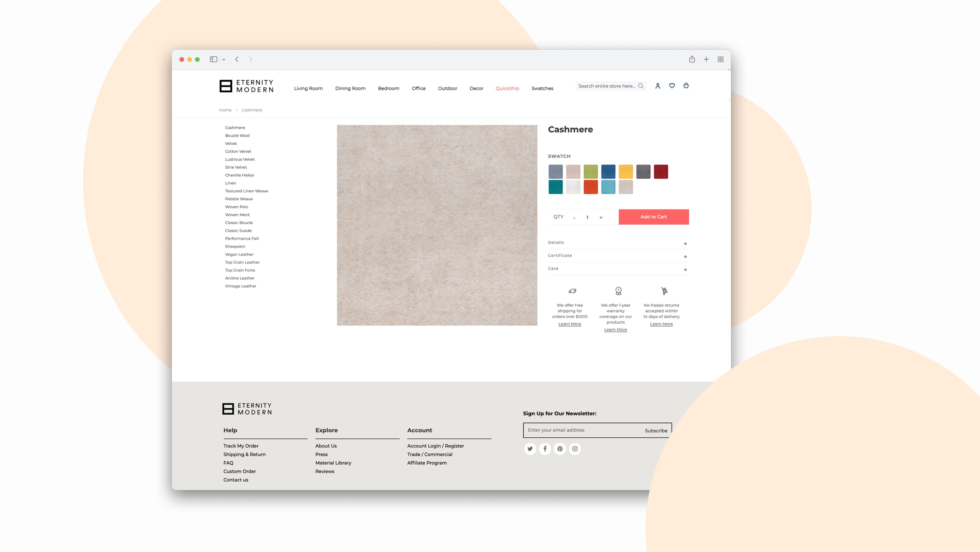Open the Bedroom menu
This screenshot has height=552, width=980.
[x=389, y=88]
